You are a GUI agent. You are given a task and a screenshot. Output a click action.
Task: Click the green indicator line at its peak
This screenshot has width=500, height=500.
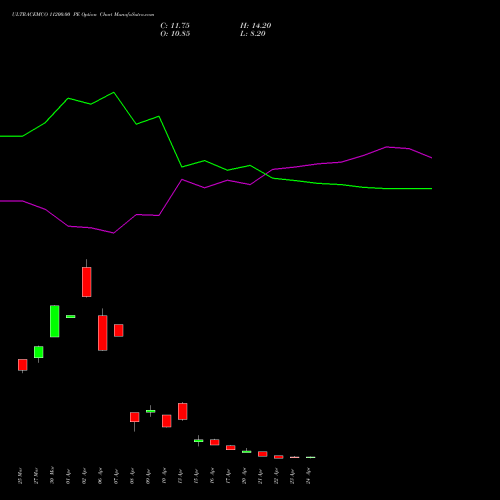point(114,92)
